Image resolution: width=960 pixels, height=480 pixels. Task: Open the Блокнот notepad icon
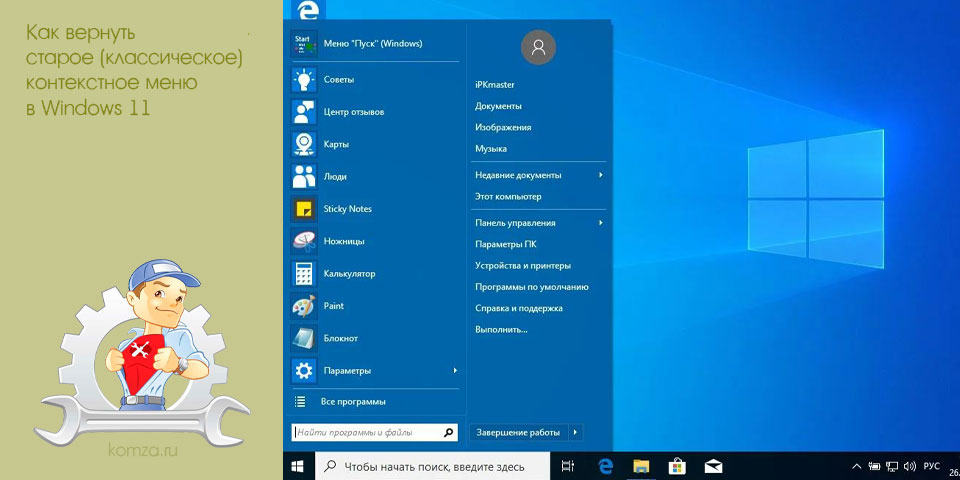tap(304, 338)
